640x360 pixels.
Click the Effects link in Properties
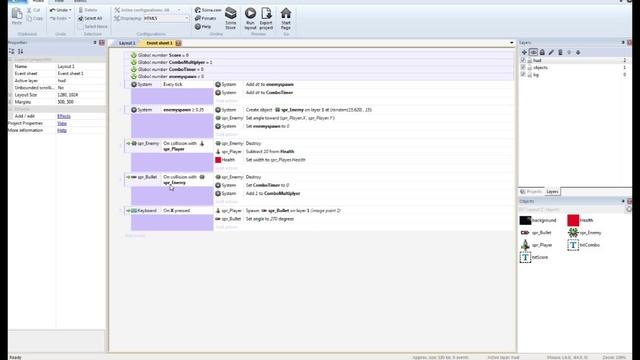(64, 116)
